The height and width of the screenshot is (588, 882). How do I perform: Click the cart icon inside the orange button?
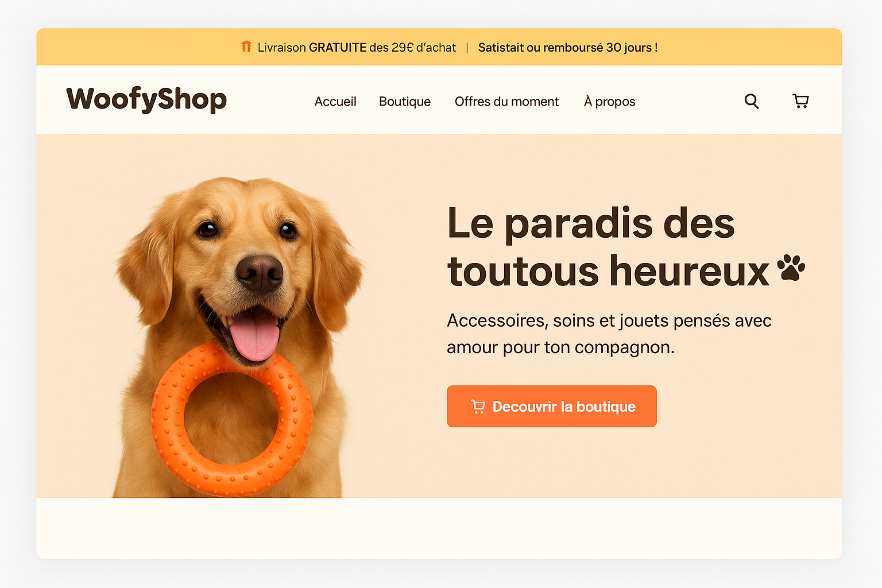point(478,407)
